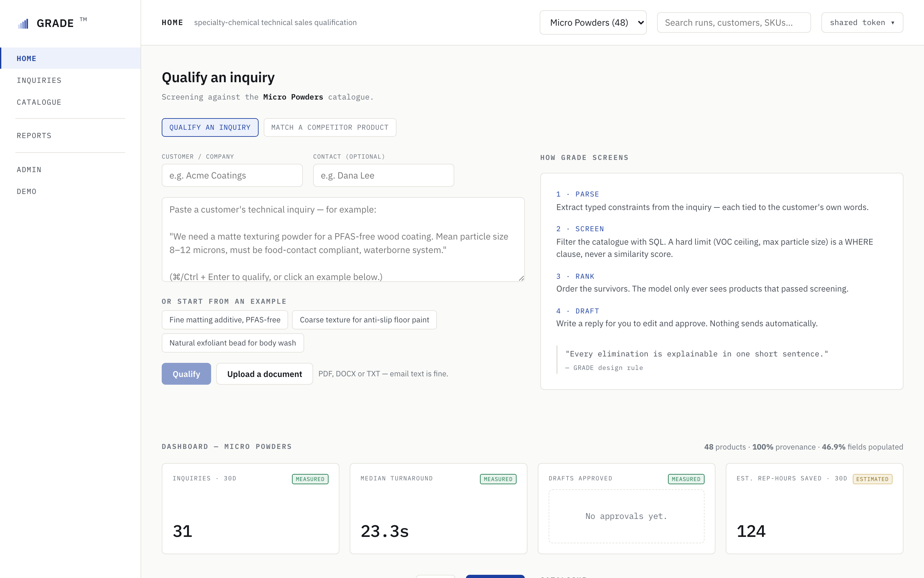Click inside the technical inquiry text area
This screenshot has width=924, height=578.
(x=343, y=240)
